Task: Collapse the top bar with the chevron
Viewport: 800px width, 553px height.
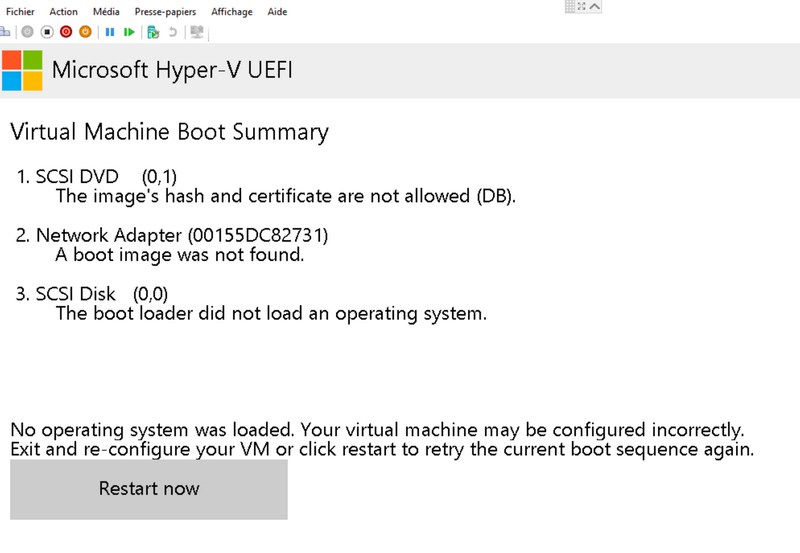Action: point(596,6)
